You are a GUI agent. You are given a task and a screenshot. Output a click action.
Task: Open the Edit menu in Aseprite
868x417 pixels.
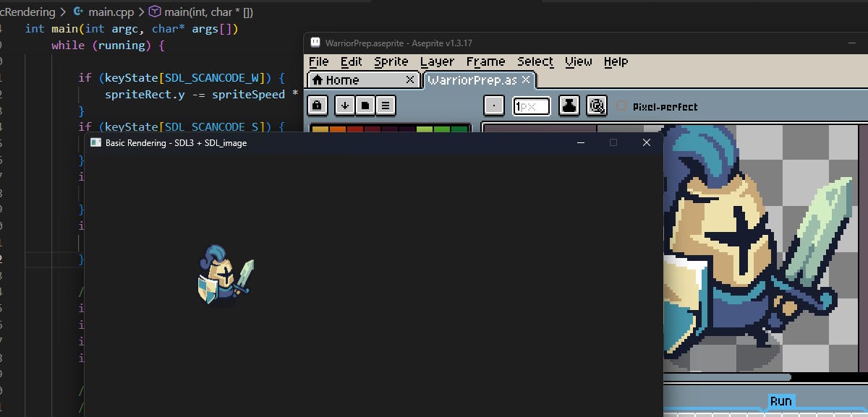click(352, 61)
